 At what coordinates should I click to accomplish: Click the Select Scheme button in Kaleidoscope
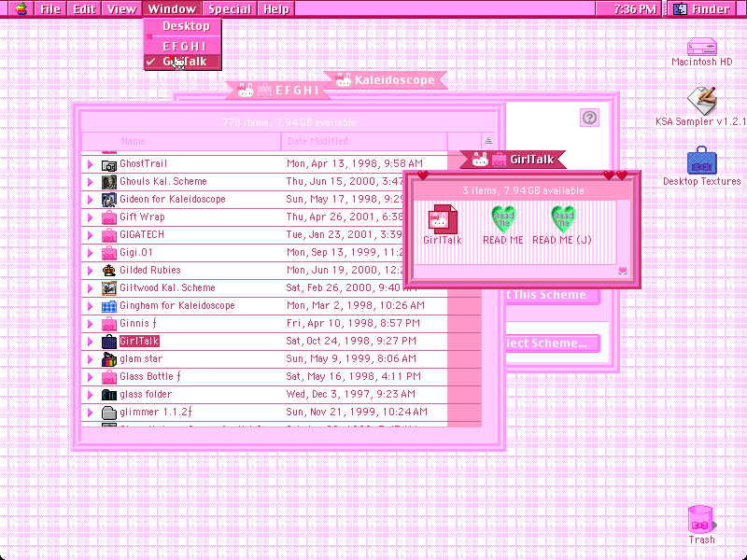[552, 343]
